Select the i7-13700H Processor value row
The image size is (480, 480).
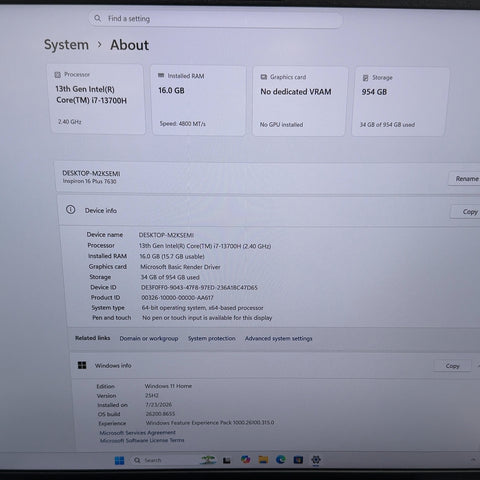[x=205, y=246]
